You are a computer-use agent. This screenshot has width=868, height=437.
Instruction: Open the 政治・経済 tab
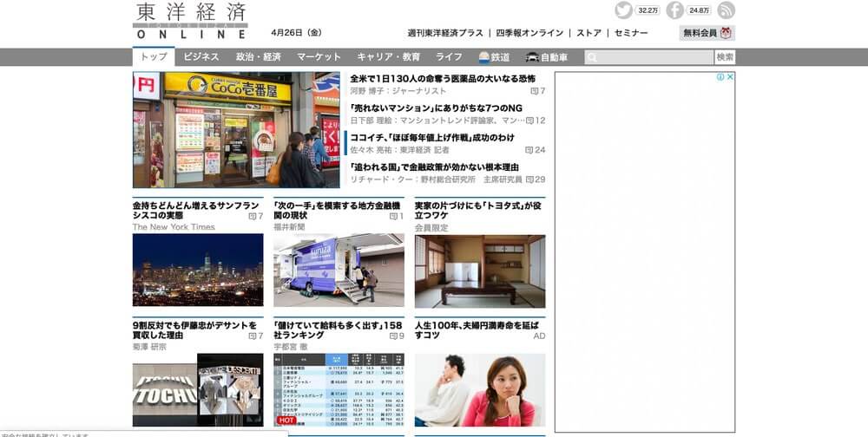click(259, 57)
